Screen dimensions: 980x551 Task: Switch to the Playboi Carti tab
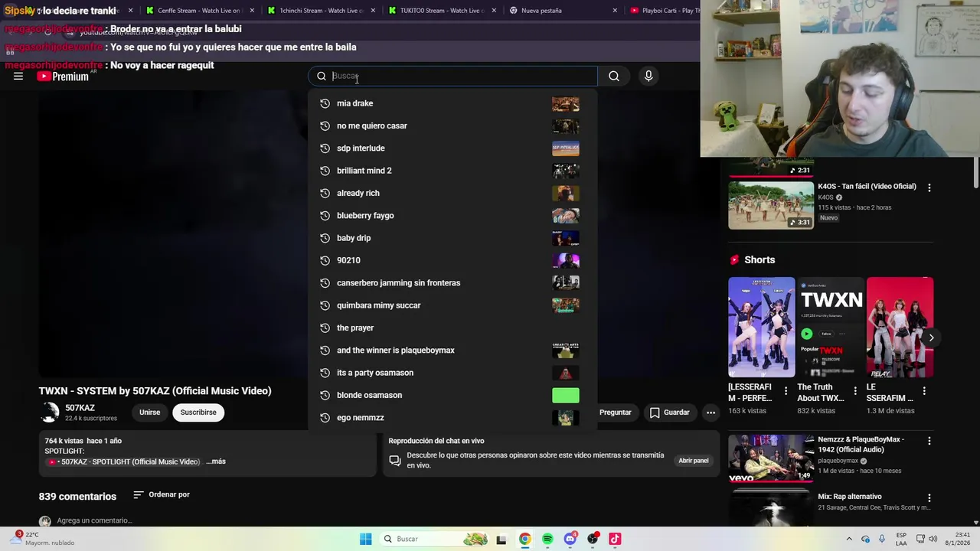pos(663,11)
